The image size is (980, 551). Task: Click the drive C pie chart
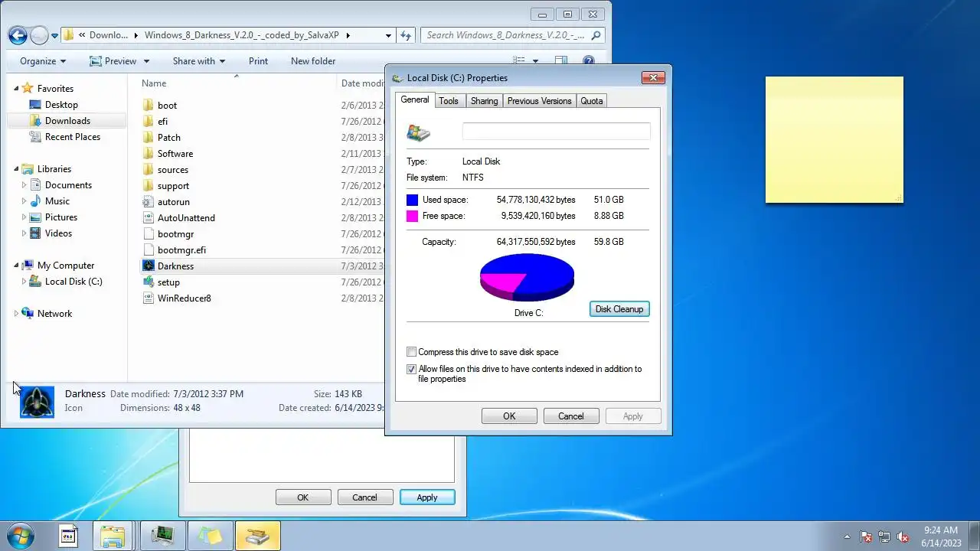coord(527,277)
